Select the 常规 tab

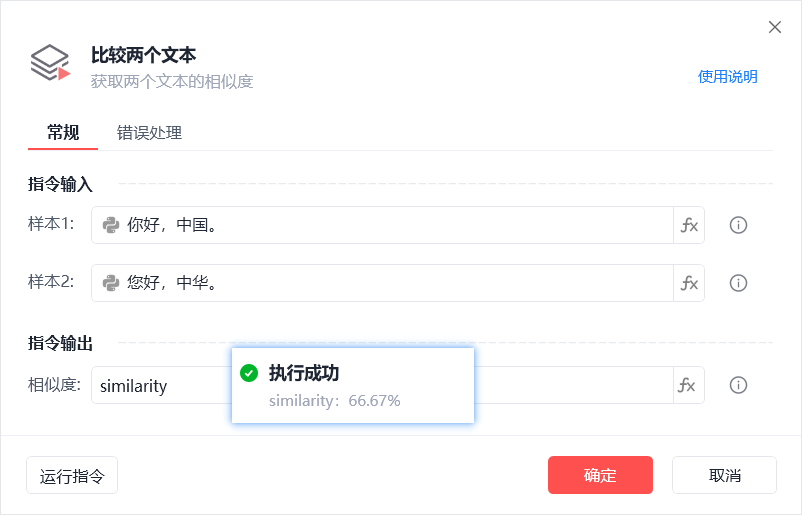click(63, 132)
